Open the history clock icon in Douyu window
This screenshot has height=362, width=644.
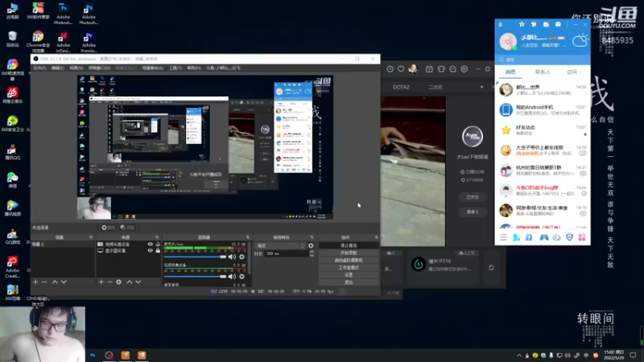[x=390, y=69]
